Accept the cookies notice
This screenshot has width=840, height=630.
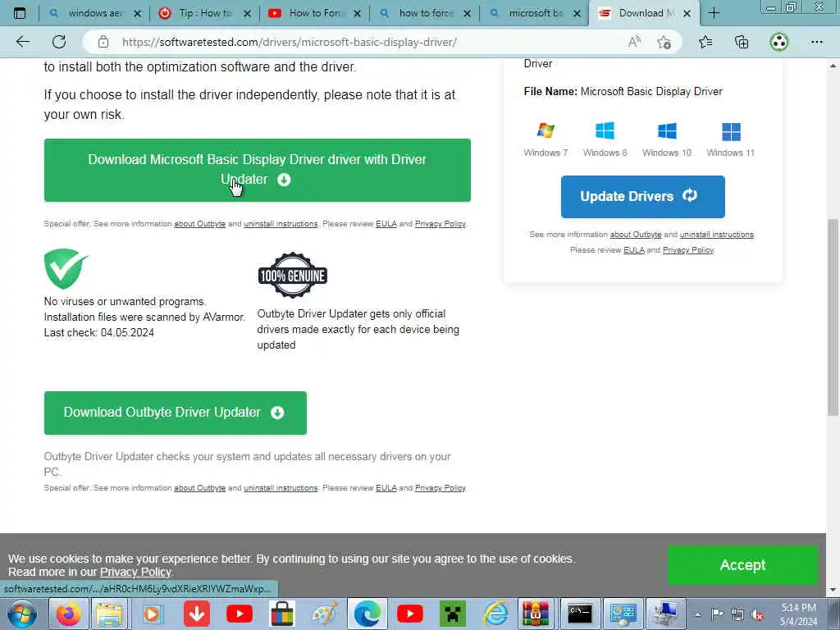(x=742, y=564)
